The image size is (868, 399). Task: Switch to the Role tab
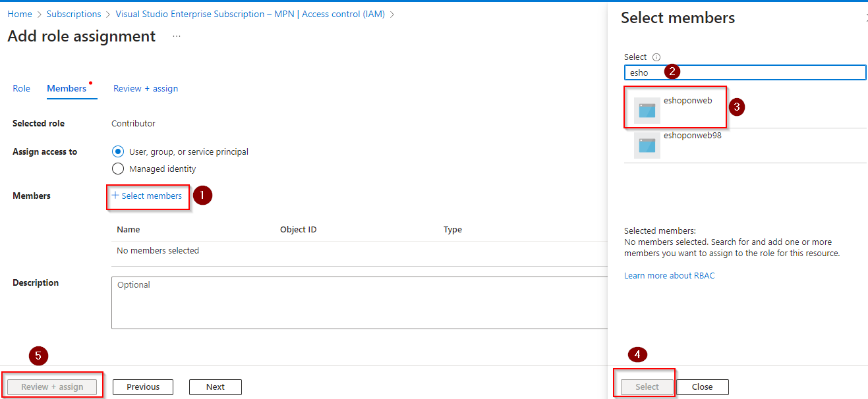(22, 88)
